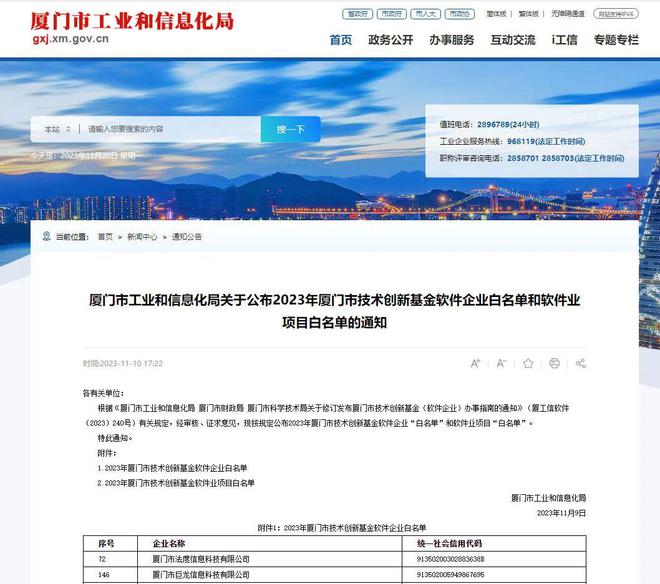Open the 本站 search scope dropdown

pyautogui.click(x=56, y=129)
